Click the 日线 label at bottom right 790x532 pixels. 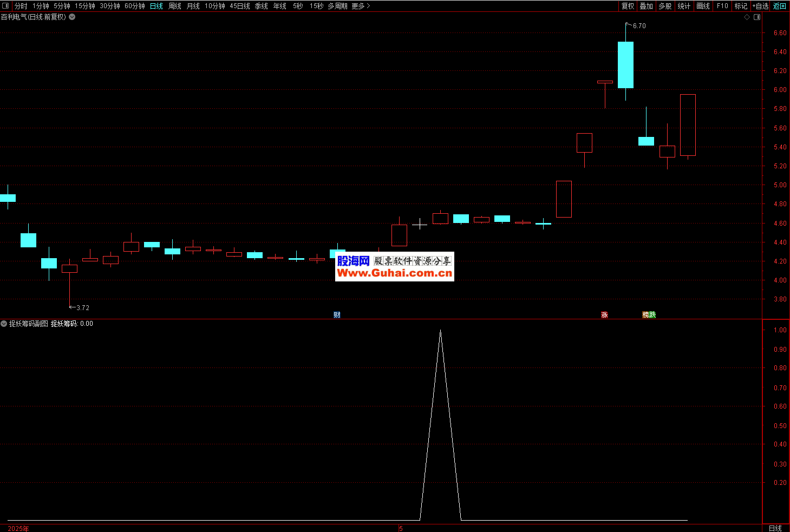pos(775,528)
